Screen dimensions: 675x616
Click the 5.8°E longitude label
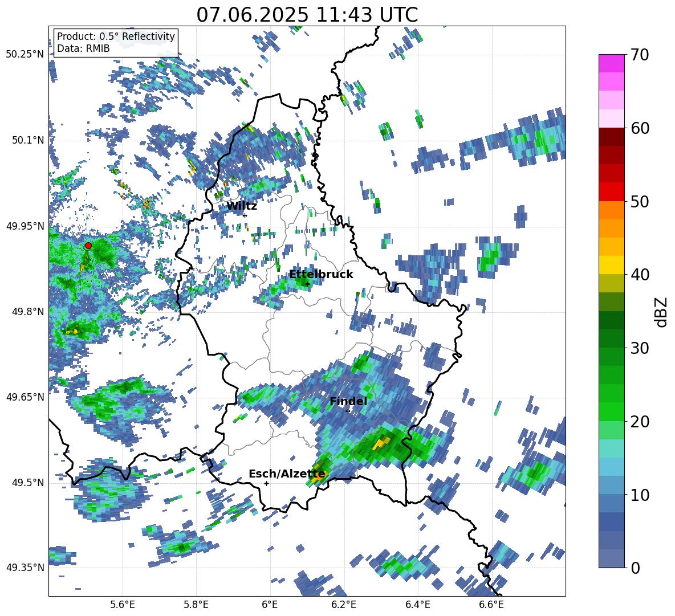[196, 605]
